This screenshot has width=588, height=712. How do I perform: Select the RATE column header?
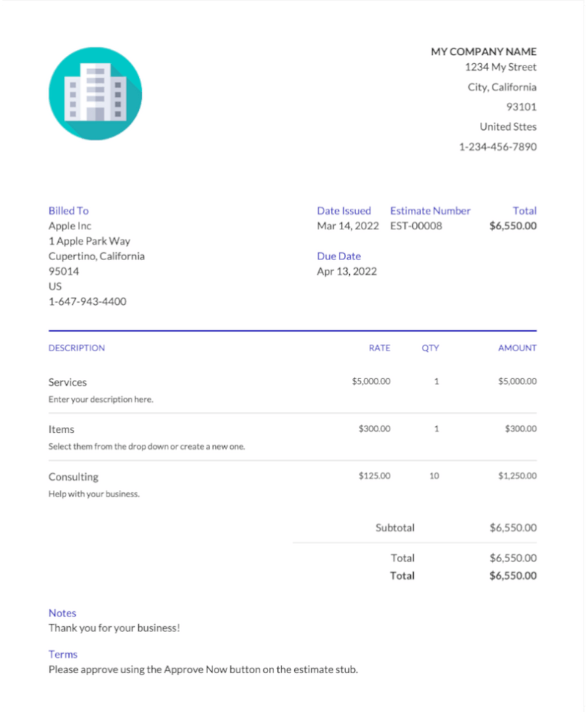pos(379,348)
